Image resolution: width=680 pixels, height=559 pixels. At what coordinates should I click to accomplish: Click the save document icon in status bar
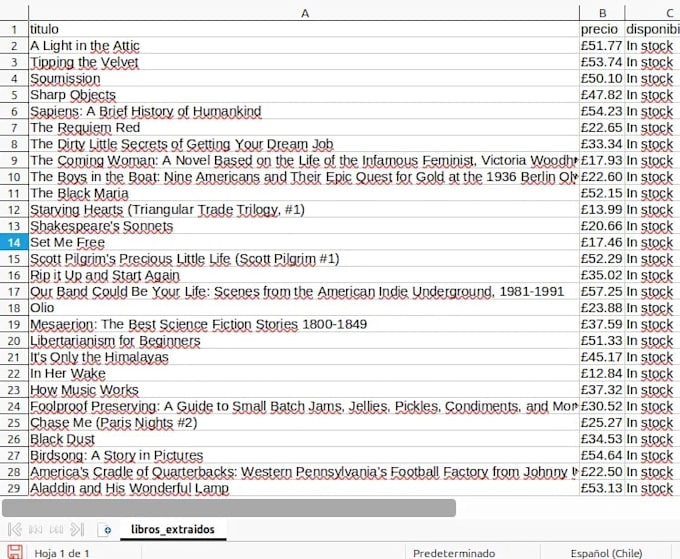15,552
